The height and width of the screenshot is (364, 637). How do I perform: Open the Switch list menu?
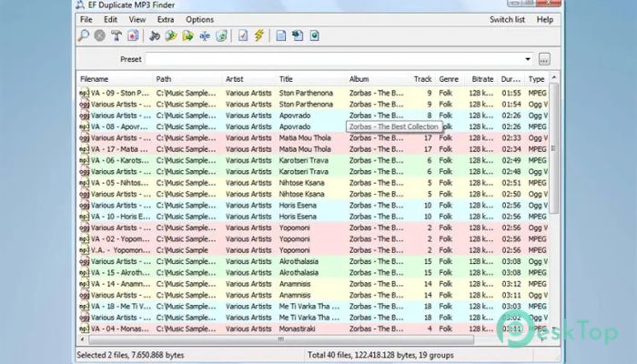(x=507, y=19)
